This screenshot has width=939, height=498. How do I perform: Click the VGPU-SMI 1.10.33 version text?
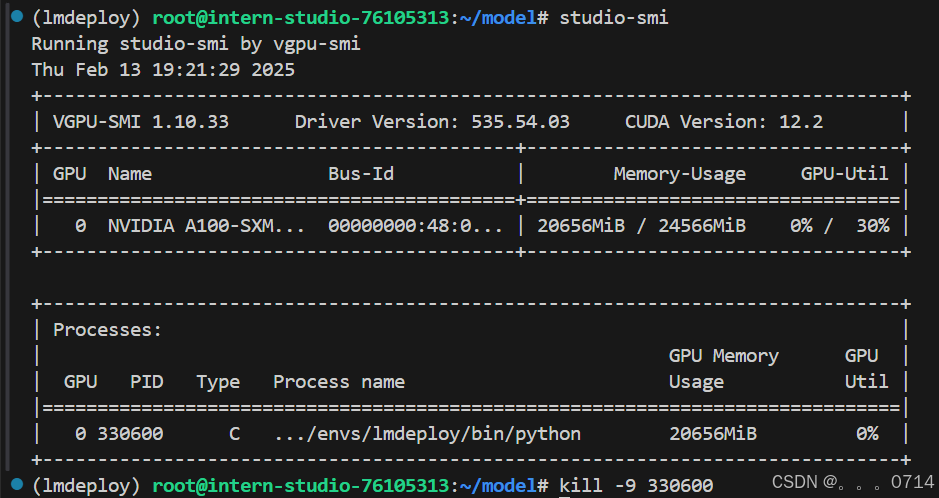141,122
